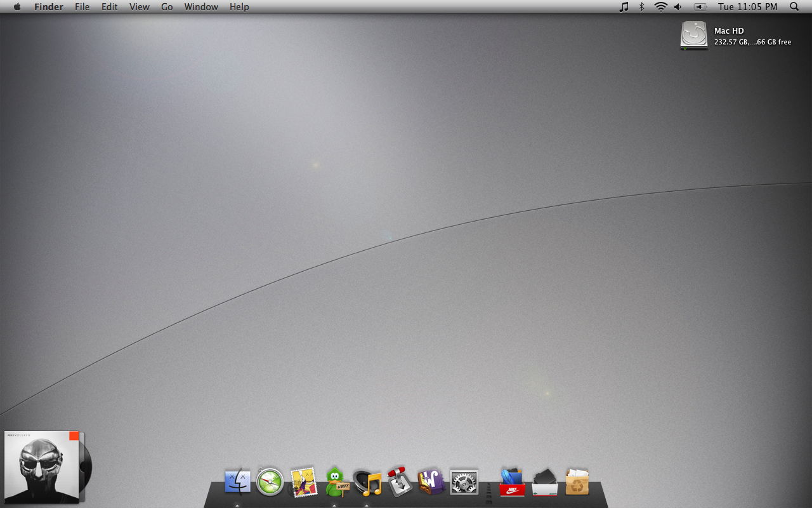
Task: Open the Trash recycle box
Action: click(577, 482)
